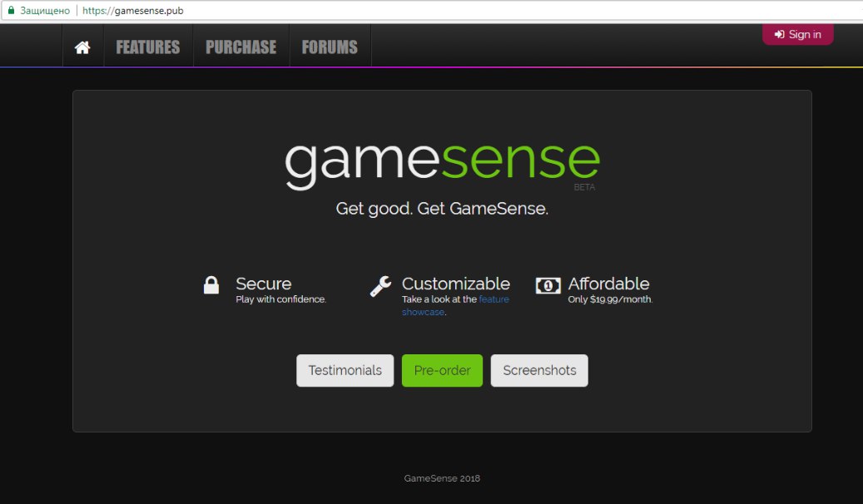The width and height of the screenshot is (863, 504).
Task: Sign in to your account
Action: (797, 34)
